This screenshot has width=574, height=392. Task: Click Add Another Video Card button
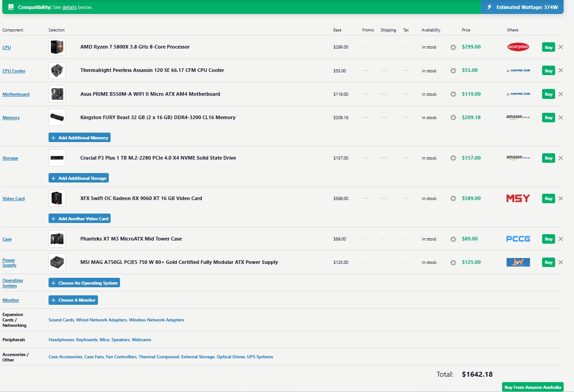80,218
